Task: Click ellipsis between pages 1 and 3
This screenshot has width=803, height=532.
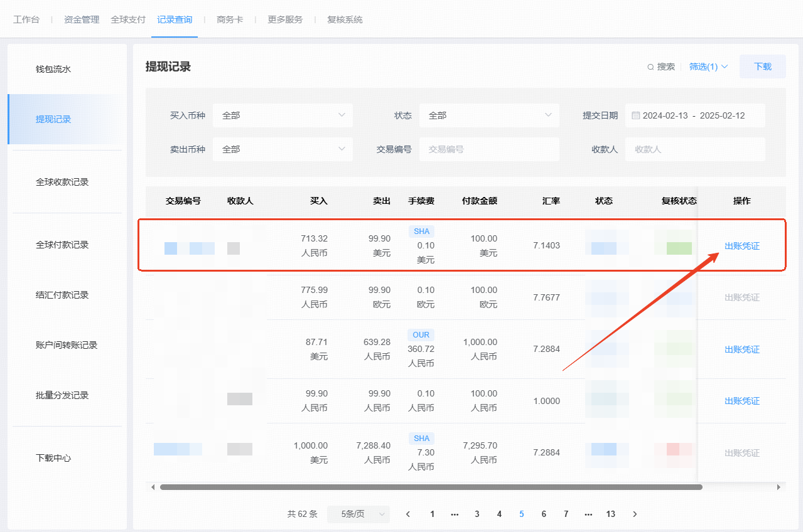Action: click(455, 514)
